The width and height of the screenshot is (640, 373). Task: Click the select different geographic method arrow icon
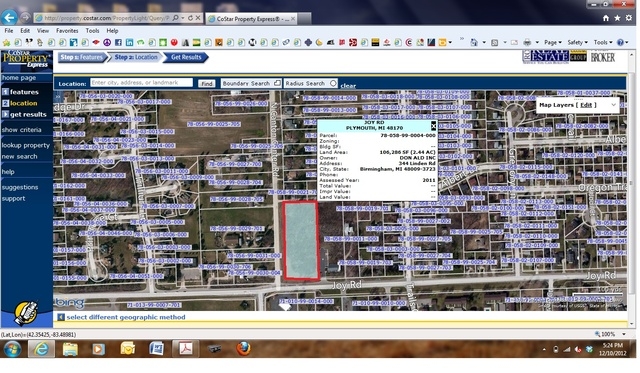61,317
